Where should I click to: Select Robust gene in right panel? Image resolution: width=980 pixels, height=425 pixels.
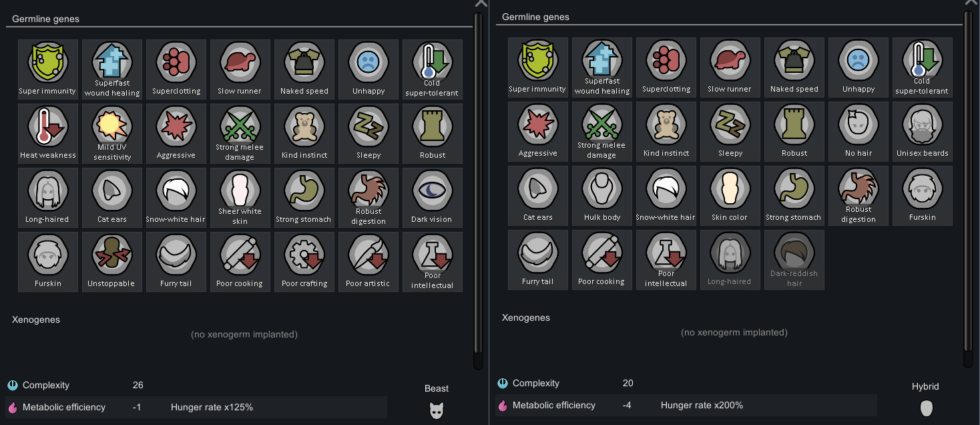pyautogui.click(x=794, y=132)
